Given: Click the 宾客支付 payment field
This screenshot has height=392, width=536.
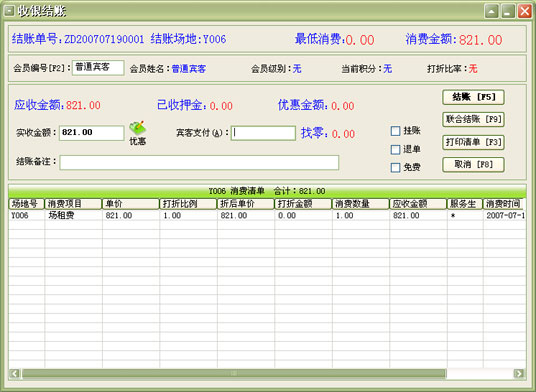Looking at the screenshot, I should point(263,133).
